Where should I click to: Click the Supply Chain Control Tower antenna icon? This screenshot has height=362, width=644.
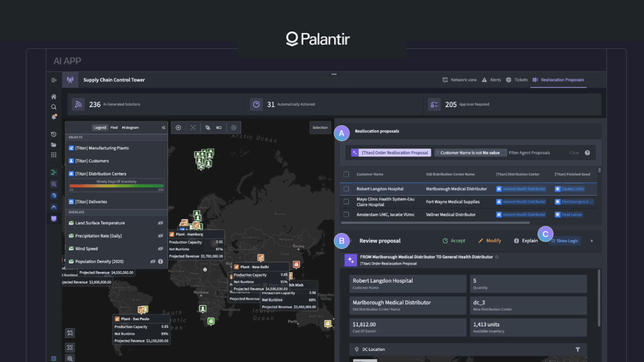click(70, 80)
